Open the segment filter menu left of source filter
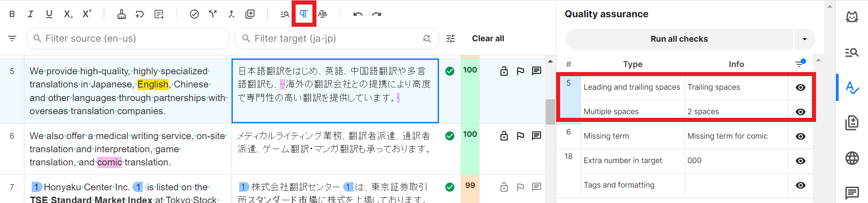 click(12, 39)
